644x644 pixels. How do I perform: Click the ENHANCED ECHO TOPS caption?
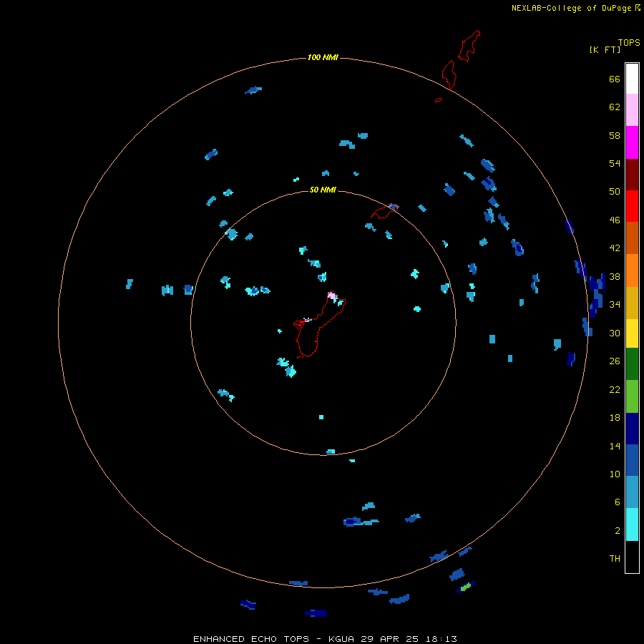coord(250,639)
